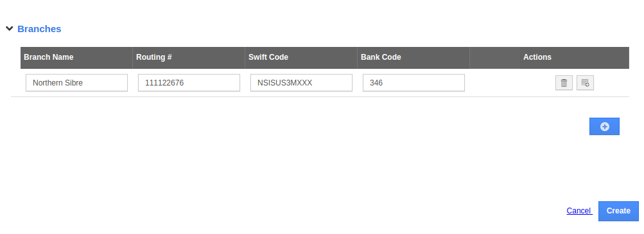Click the table-with-plus icon beside the trash
Image resolution: width=644 pixels, height=234 pixels.
[x=586, y=83]
